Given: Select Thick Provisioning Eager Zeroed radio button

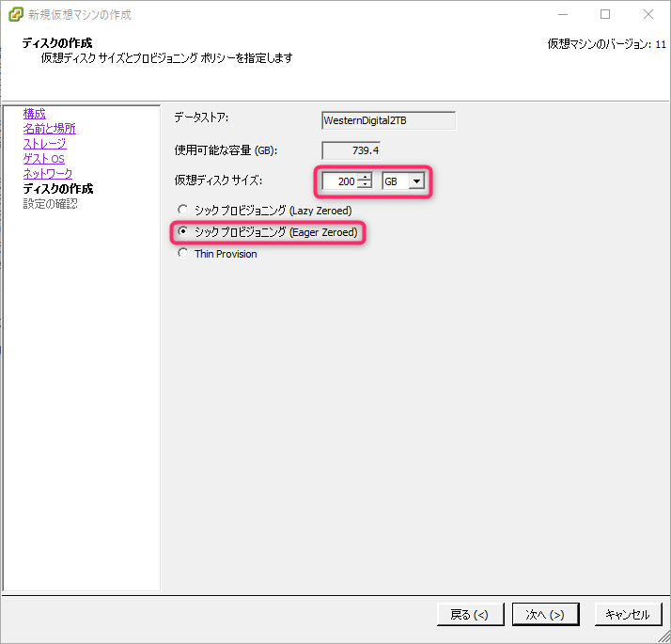Looking at the screenshot, I should [x=182, y=231].
